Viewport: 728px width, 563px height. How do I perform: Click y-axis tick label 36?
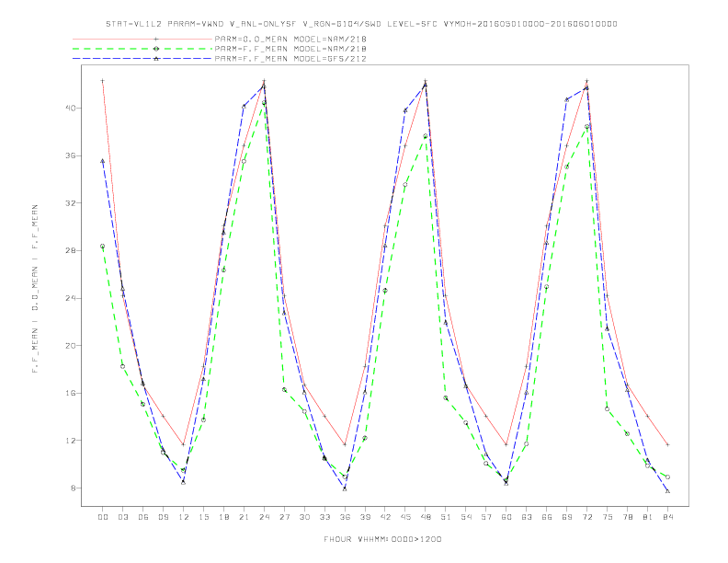(72, 155)
